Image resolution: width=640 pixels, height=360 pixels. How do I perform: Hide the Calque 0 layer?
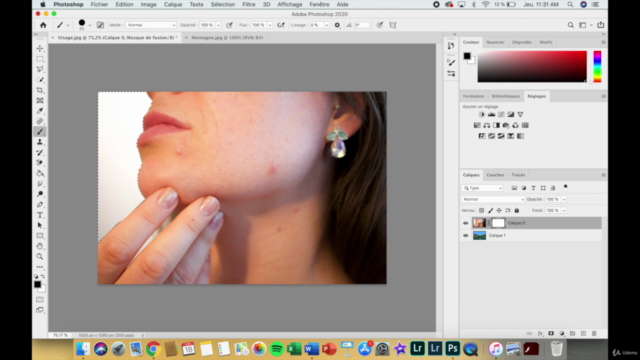(466, 223)
